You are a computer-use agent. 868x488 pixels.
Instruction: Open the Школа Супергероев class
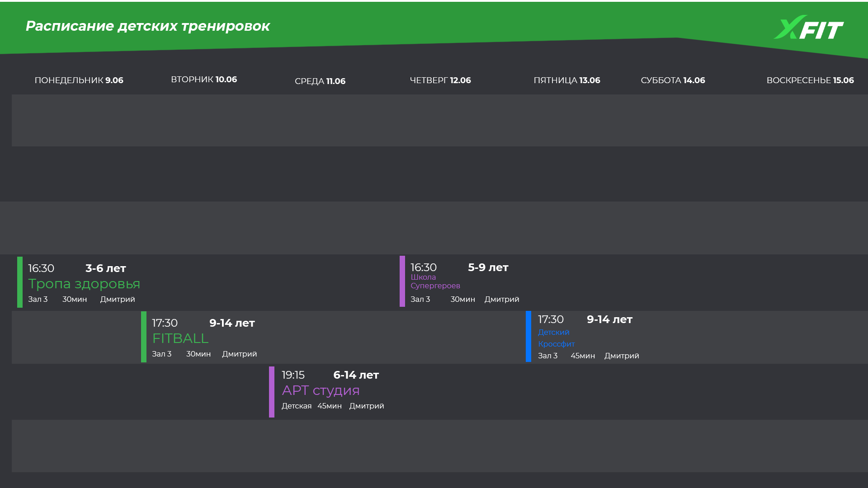pos(435,282)
